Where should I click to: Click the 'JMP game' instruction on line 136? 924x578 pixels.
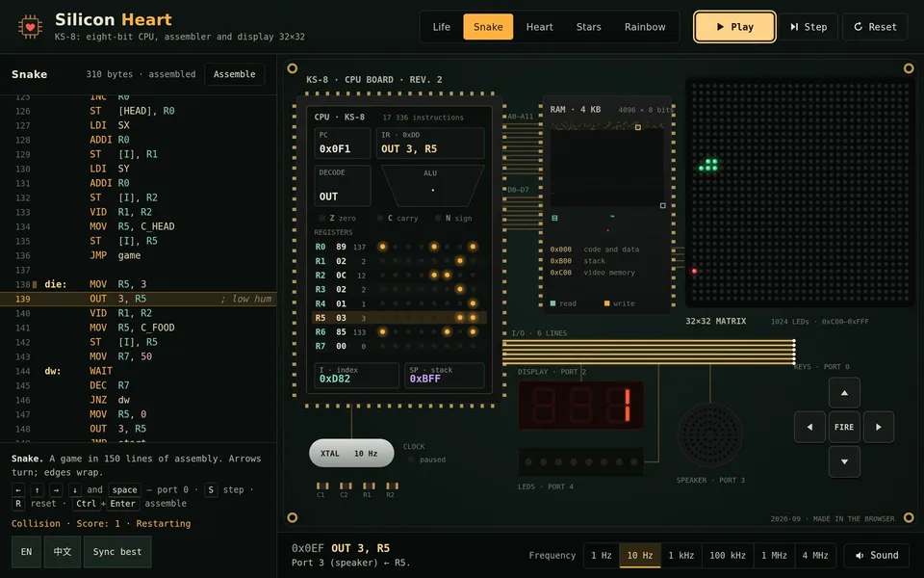pos(115,255)
